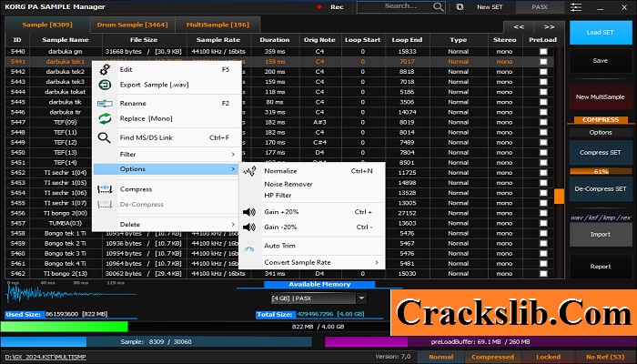The image size is (637, 364).
Task: Click the New MultiSample button
Action: coord(600,97)
